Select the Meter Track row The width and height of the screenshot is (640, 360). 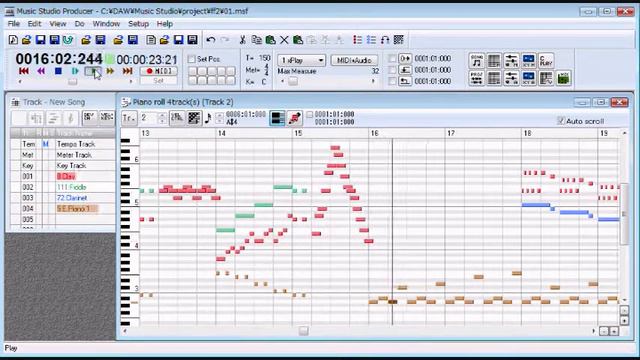click(62, 155)
